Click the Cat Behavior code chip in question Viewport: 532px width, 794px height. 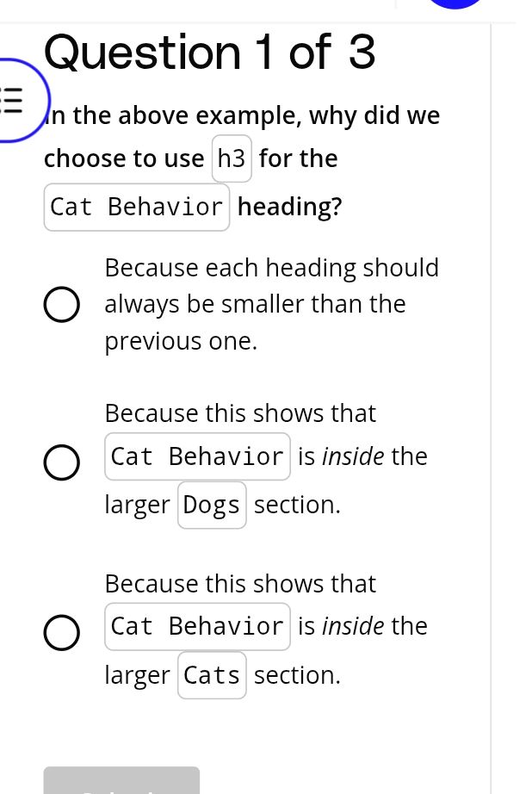click(x=137, y=208)
